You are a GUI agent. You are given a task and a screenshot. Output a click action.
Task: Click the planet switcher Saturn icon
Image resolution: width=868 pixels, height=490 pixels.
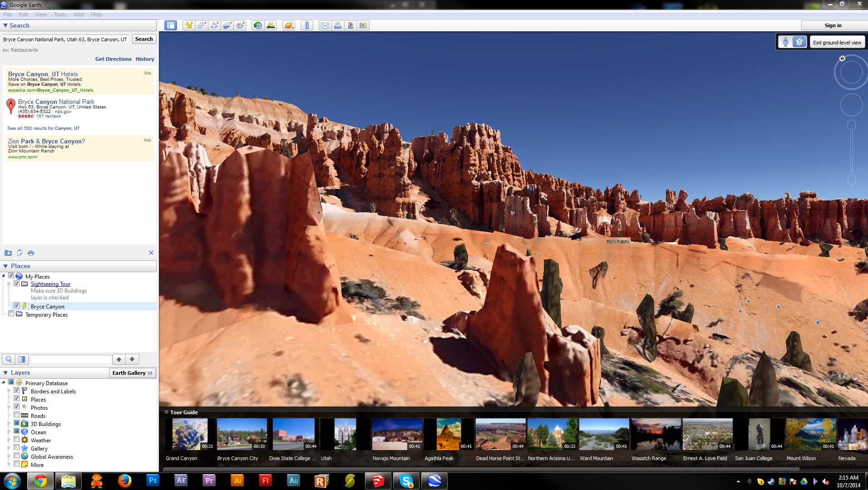point(289,25)
